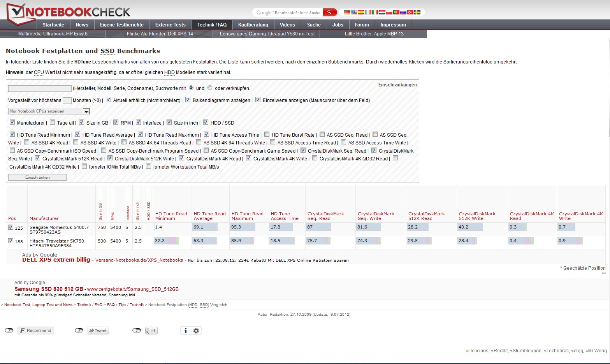610x364 pixels.
Task: Open the social sharing settings gear
Action: [x=196, y=331]
